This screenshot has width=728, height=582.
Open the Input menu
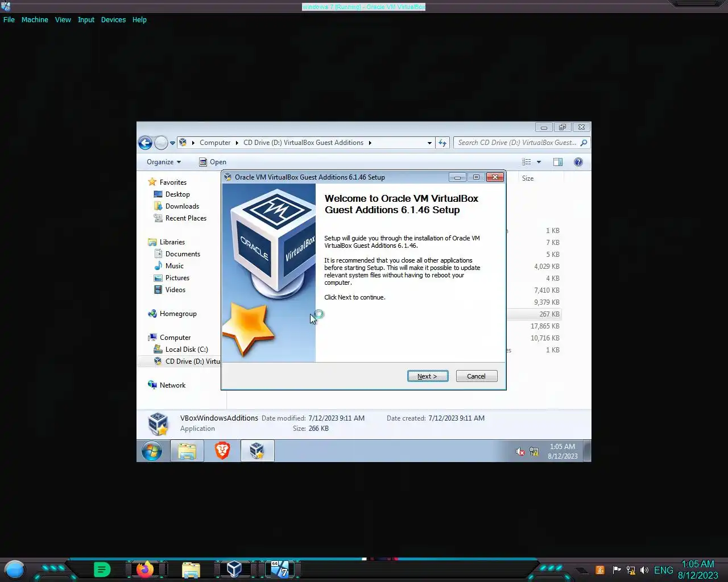(86, 19)
